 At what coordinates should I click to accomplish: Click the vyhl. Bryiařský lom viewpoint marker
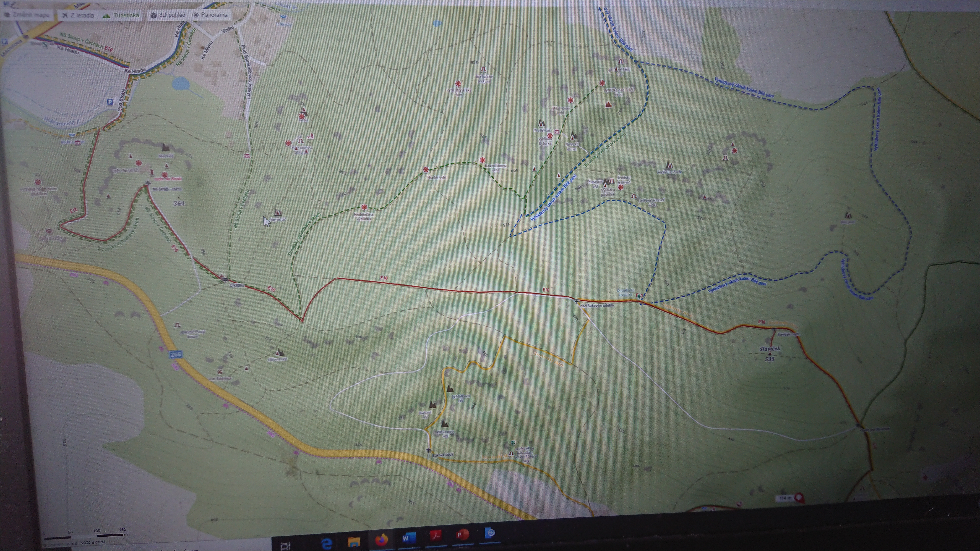[x=458, y=83]
